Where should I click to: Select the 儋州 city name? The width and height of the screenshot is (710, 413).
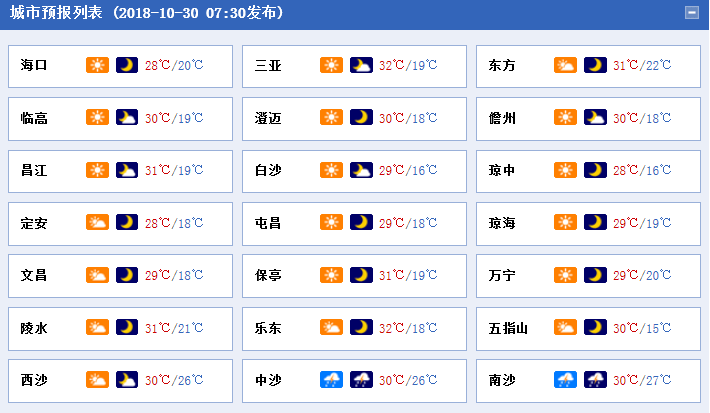(x=502, y=118)
